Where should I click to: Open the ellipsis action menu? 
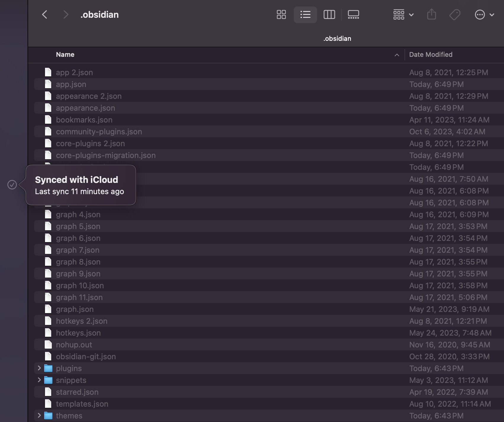pyautogui.click(x=484, y=15)
